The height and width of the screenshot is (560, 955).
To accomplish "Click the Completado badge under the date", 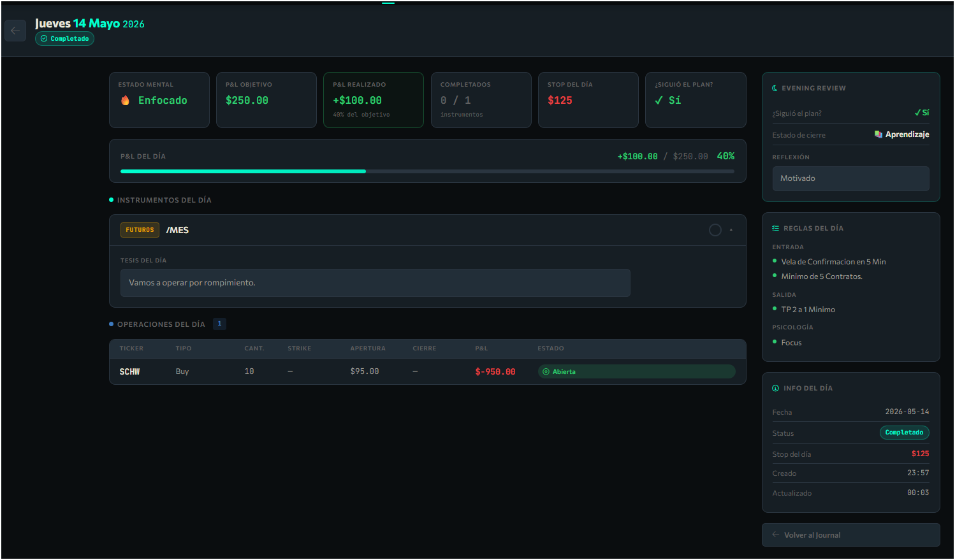I will tap(64, 39).
